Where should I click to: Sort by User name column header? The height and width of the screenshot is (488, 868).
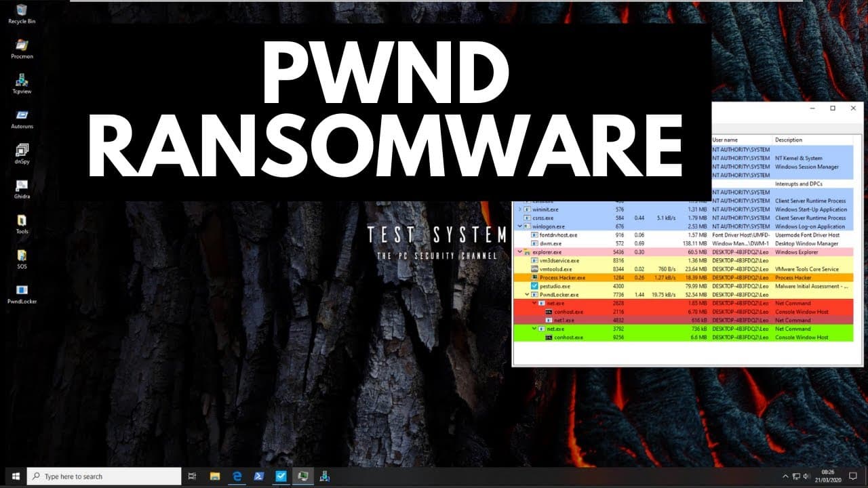coord(726,140)
